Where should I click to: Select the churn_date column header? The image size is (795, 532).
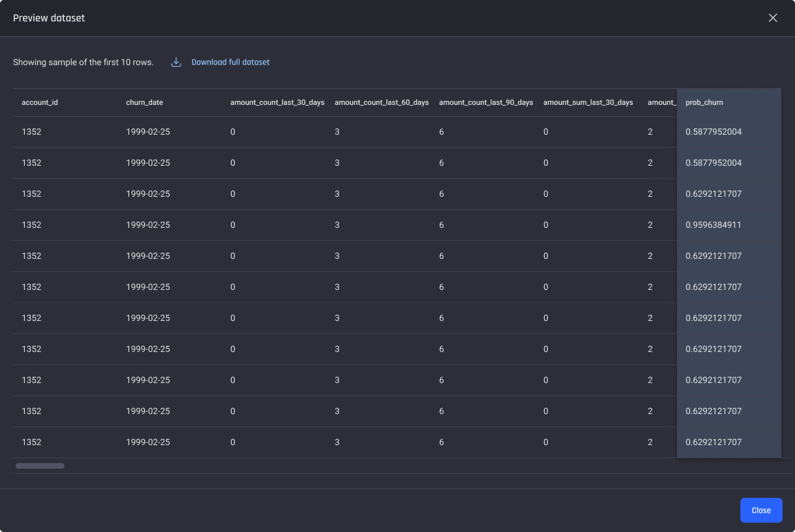click(145, 102)
